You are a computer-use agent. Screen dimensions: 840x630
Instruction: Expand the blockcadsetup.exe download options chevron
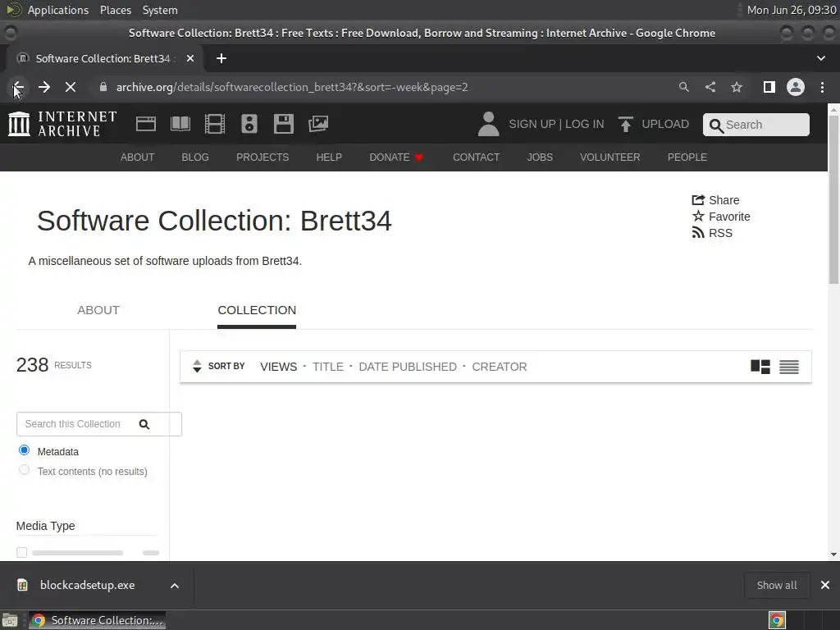175,586
